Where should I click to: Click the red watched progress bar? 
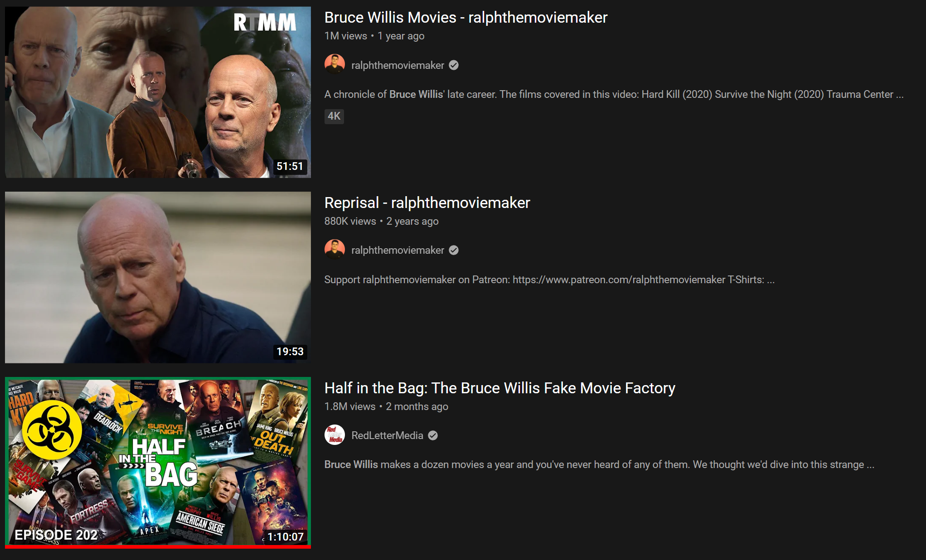click(x=158, y=547)
